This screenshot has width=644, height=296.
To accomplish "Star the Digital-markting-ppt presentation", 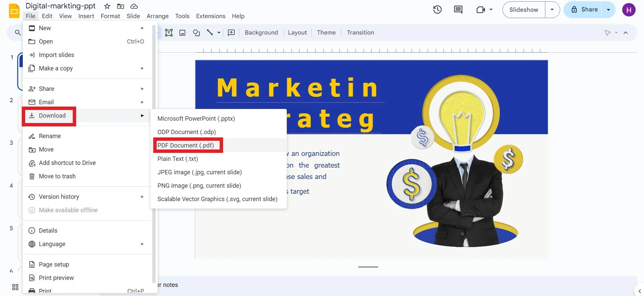I will coord(107,6).
